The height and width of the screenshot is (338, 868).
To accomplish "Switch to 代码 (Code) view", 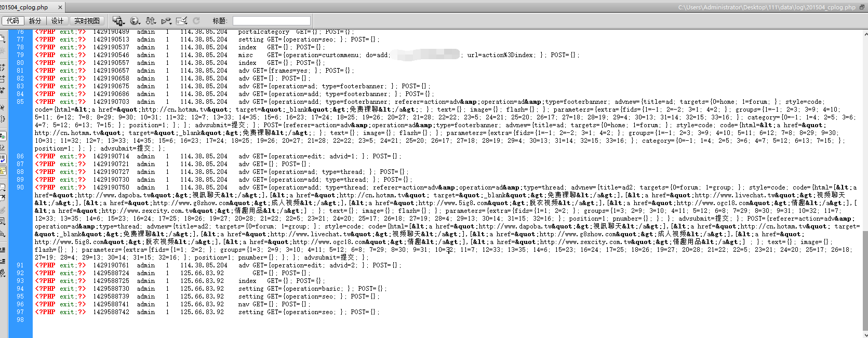I will [13, 21].
